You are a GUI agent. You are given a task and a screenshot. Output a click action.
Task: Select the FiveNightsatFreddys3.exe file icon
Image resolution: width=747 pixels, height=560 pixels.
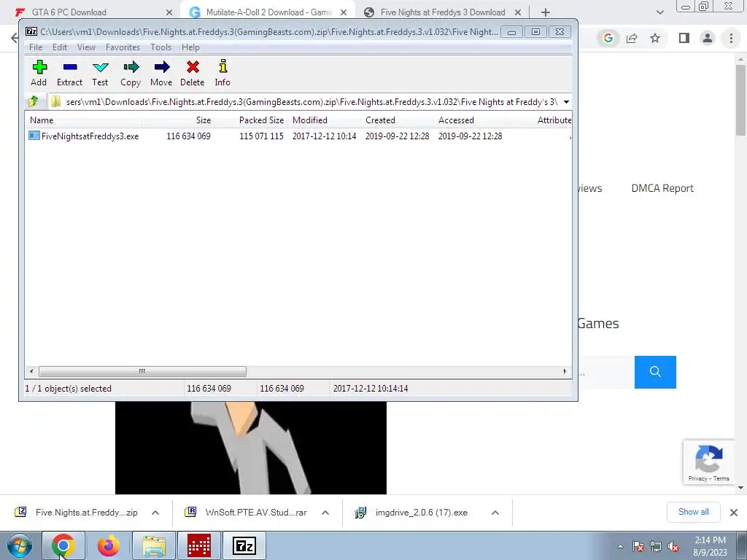[x=34, y=136]
